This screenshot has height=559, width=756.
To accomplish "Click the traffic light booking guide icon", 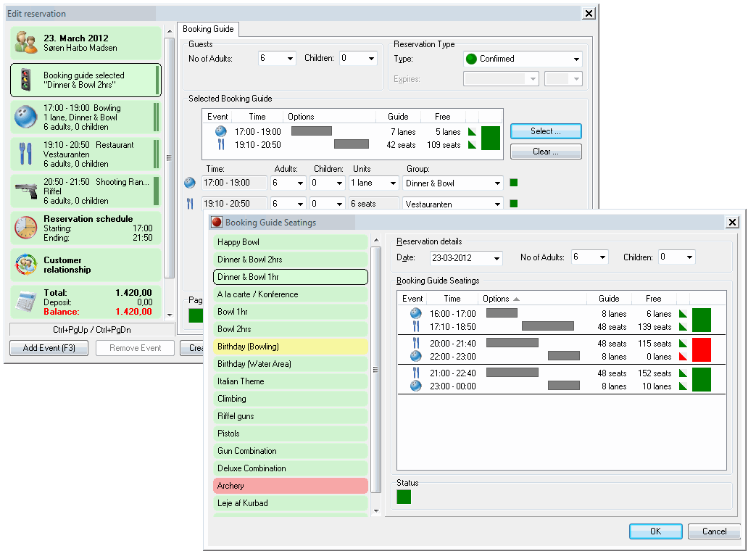I will [25, 80].
